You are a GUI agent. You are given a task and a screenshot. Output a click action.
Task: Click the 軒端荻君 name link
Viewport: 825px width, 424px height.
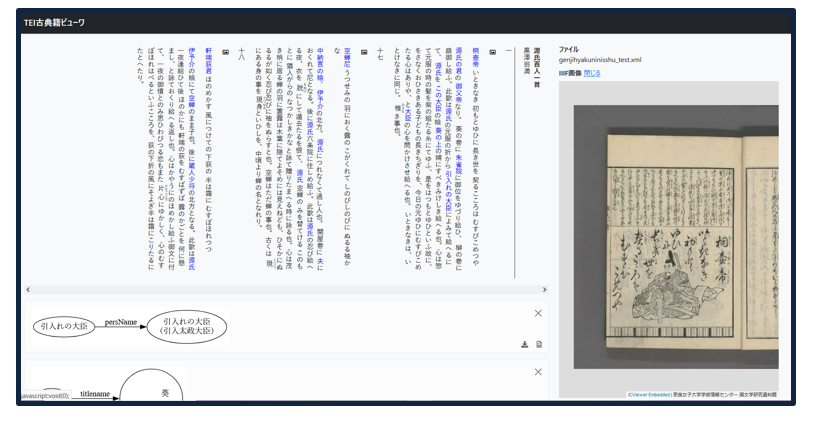pos(208,60)
